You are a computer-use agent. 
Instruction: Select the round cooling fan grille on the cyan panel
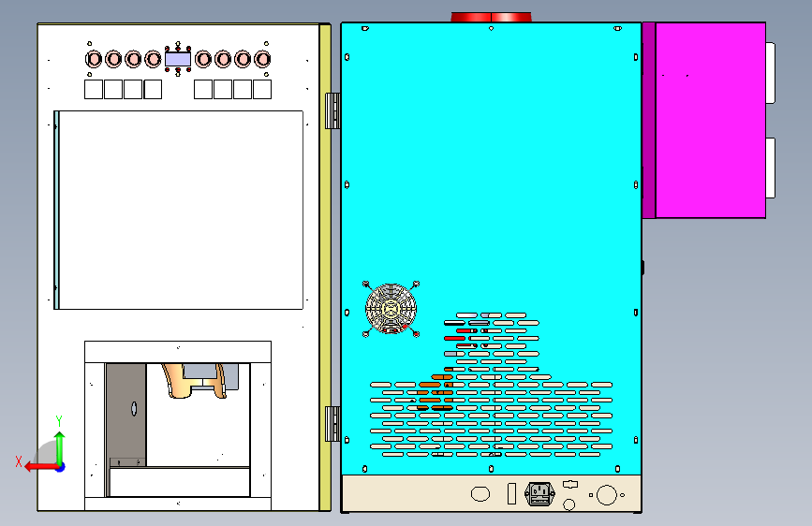[391, 309]
